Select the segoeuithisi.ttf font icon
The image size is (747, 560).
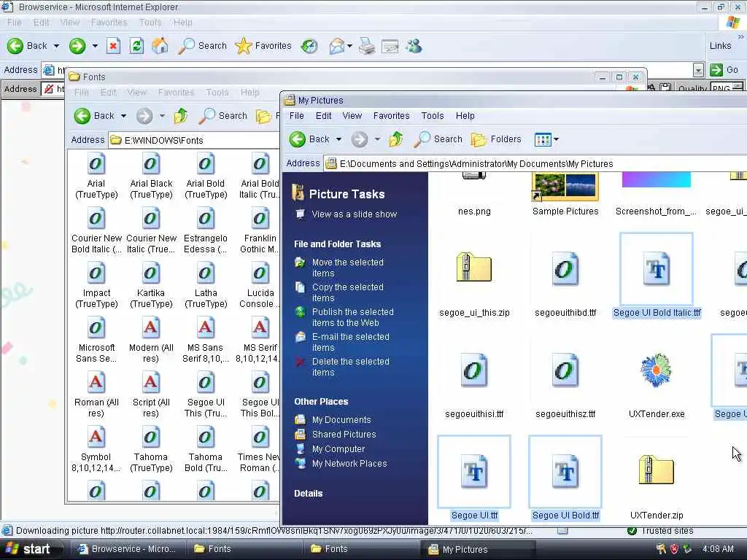[x=474, y=370]
